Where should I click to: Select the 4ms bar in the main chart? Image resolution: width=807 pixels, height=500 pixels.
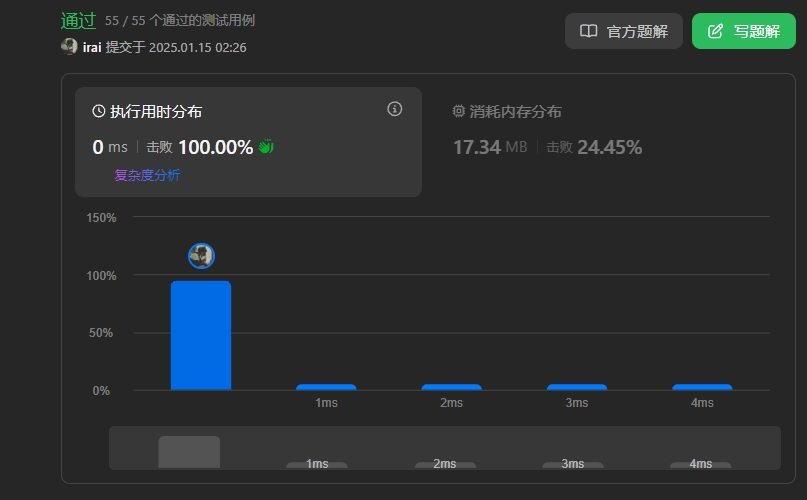point(702,387)
